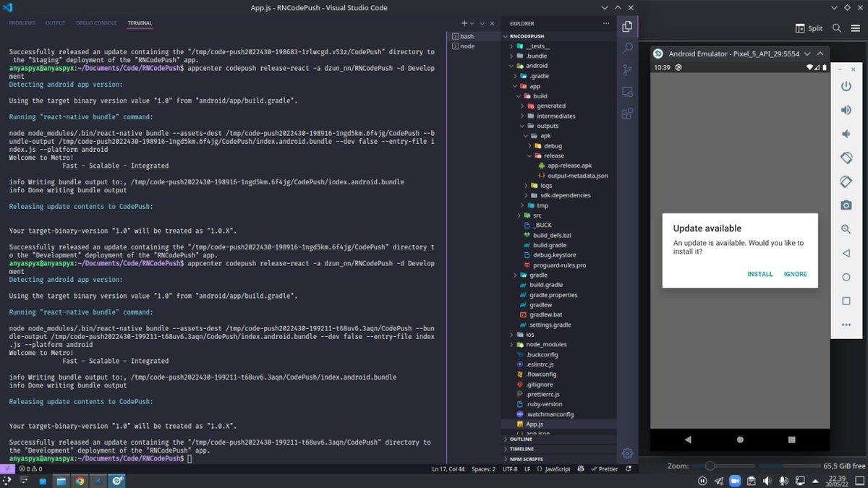Open the Extensions view
The height and width of the screenshot is (488, 868).
(x=627, y=114)
